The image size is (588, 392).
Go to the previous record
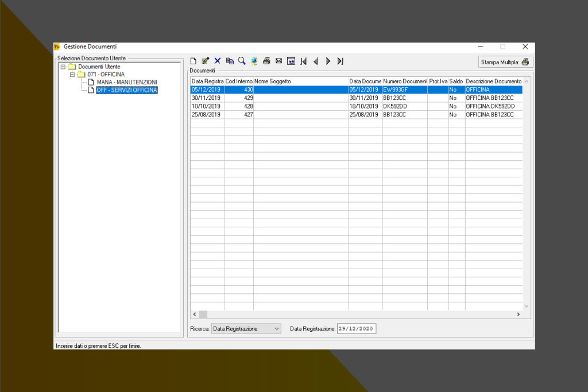[316, 61]
